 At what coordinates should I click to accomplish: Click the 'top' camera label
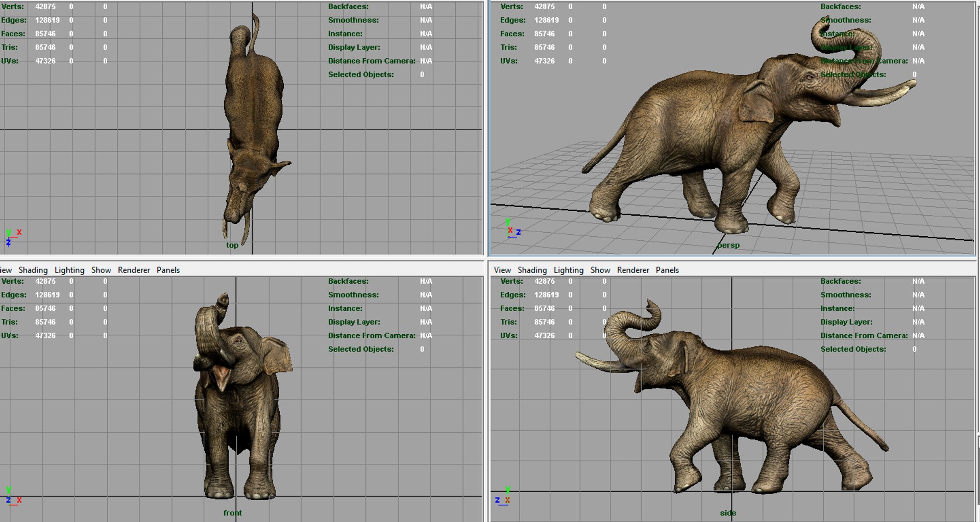point(232,245)
